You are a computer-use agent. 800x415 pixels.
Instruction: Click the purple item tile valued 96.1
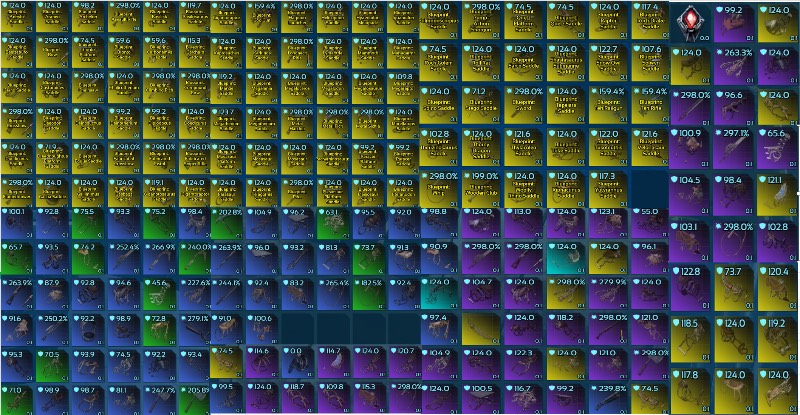649,259
